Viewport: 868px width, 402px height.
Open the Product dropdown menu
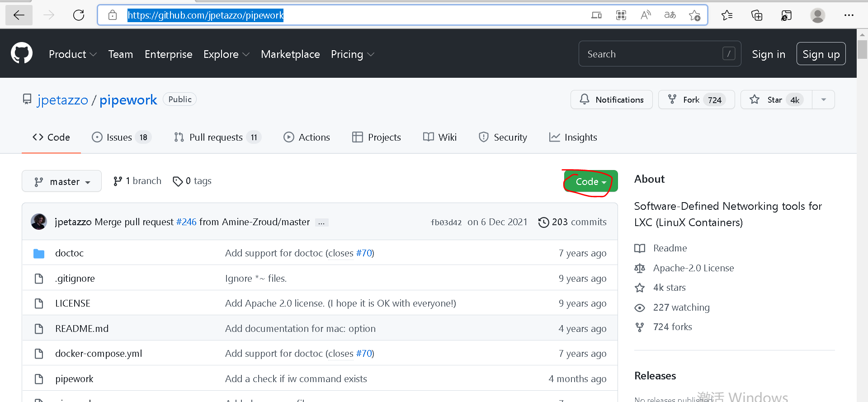click(x=73, y=54)
